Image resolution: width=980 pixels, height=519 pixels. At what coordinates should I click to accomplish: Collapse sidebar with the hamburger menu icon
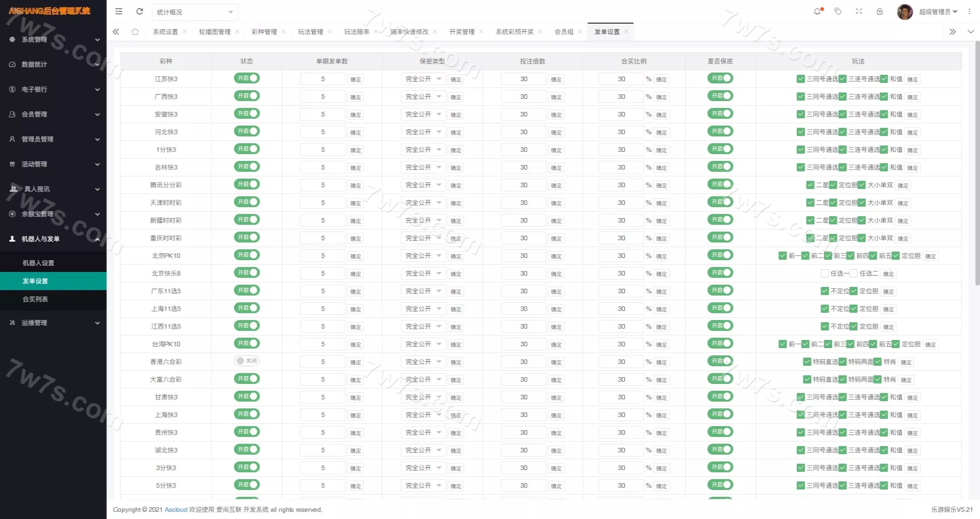click(119, 11)
